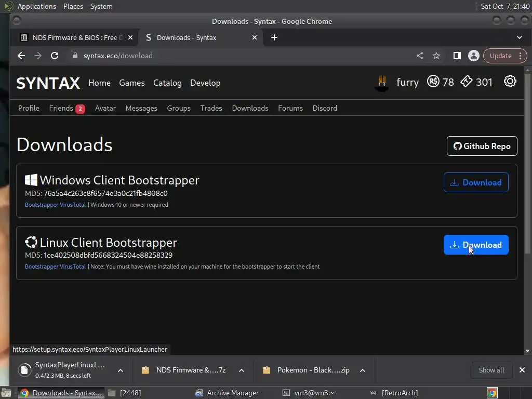Click the share page icon in address bar
The width and height of the screenshot is (532, 399).
(x=420, y=56)
